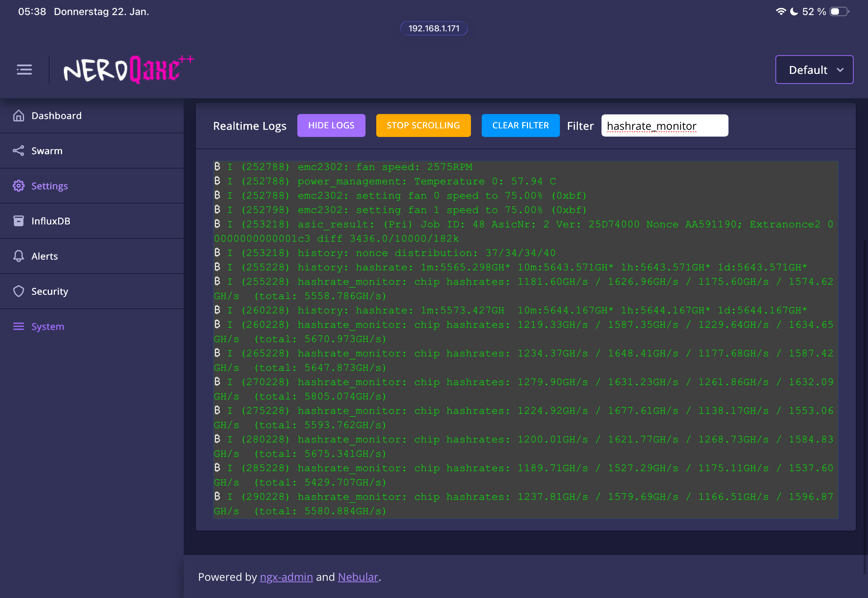868x598 pixels.
Task: Expand theme selector using chevron arrow
Action: (840, 70)
